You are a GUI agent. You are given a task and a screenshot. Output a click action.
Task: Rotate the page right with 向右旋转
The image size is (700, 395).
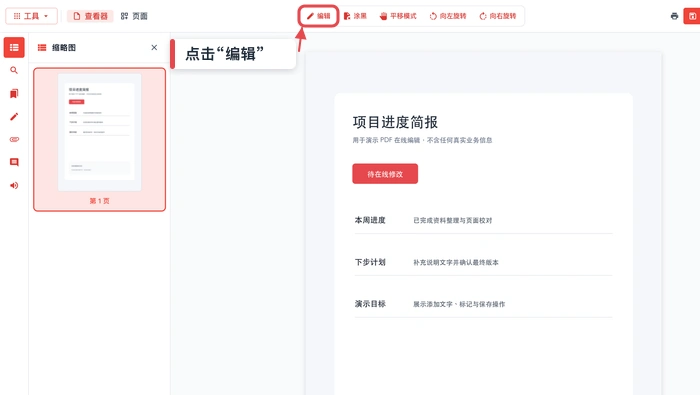point(498,16)
